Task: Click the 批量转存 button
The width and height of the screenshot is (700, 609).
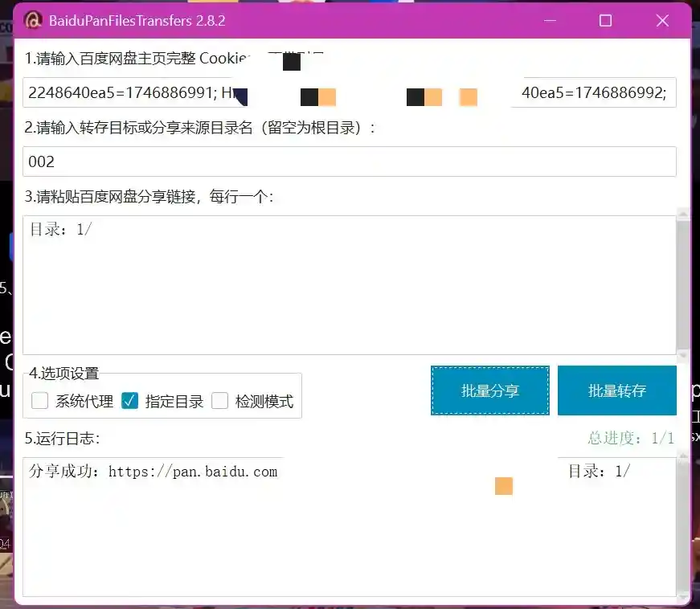Action: point(617,390)
